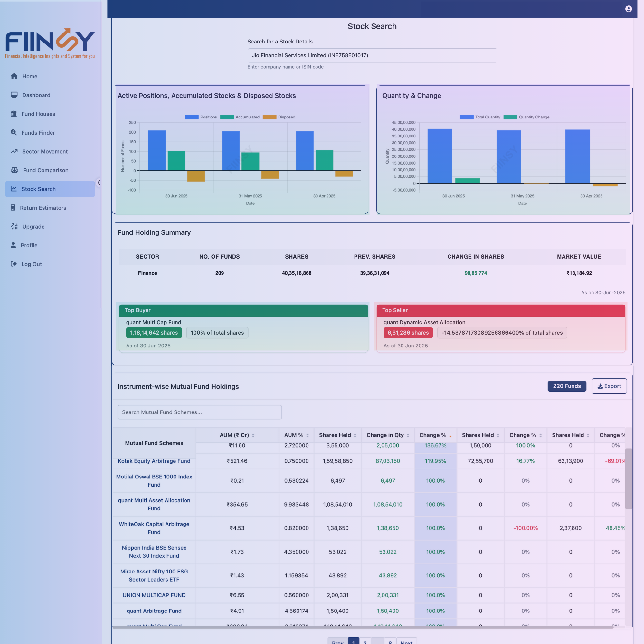Sort by AUM % column arrows
Viewport: 644px width, 644px height.
tap(307, 435)
